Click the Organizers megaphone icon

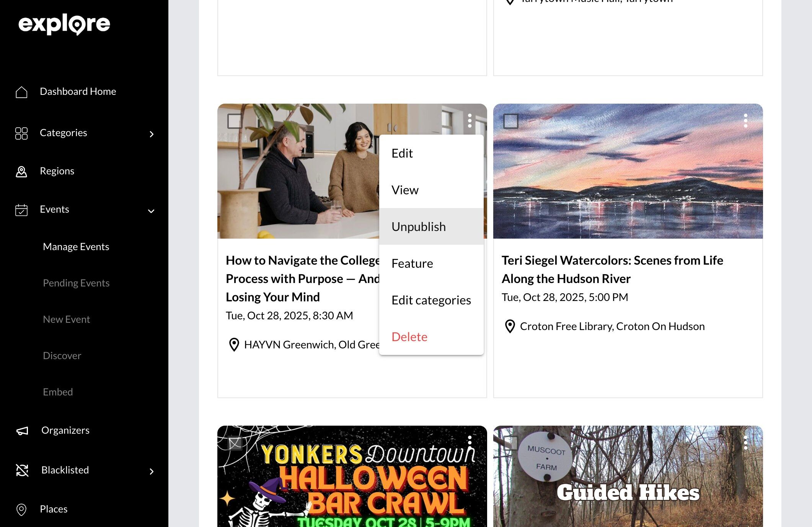click(x=22, y=431)
